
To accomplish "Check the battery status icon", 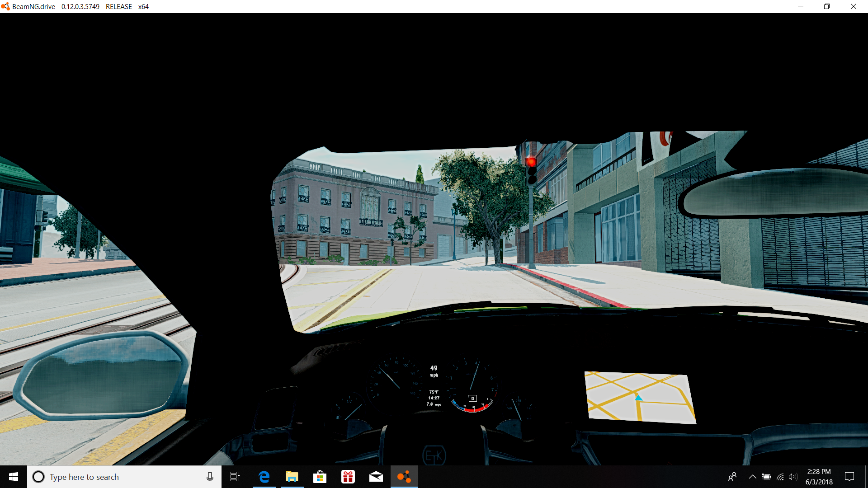I will (x=766, y=477).
